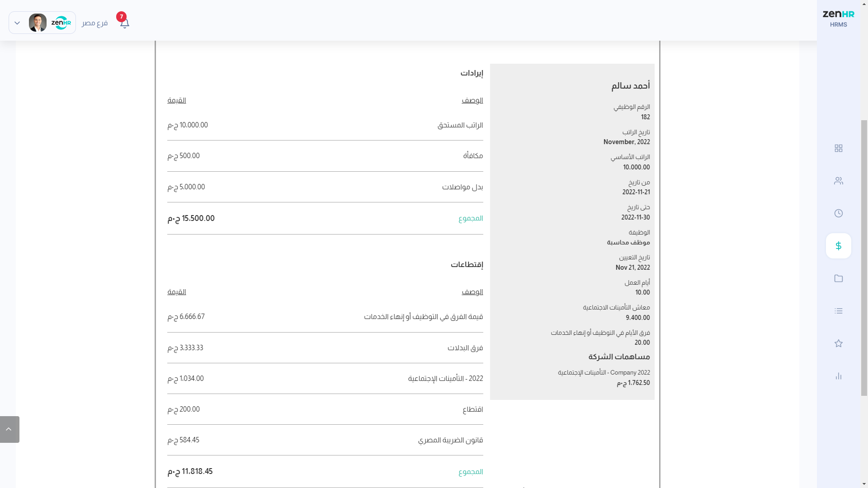The image size is (868, 488).
Task: Open the attendance clock icon in sidebar
Action: [x=838, y=213]
